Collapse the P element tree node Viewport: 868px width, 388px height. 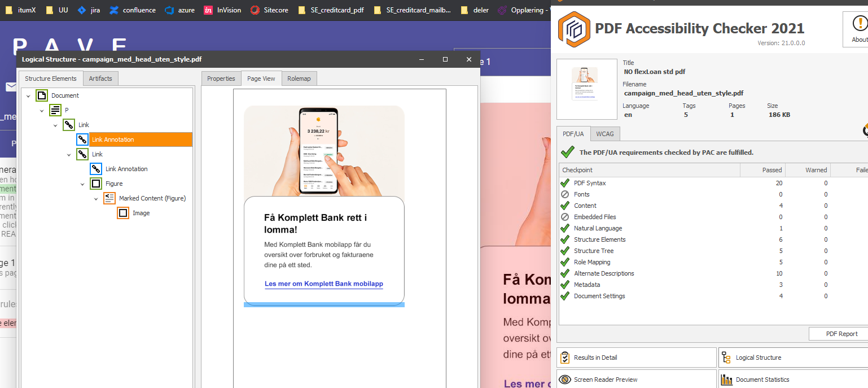(42, 111)
